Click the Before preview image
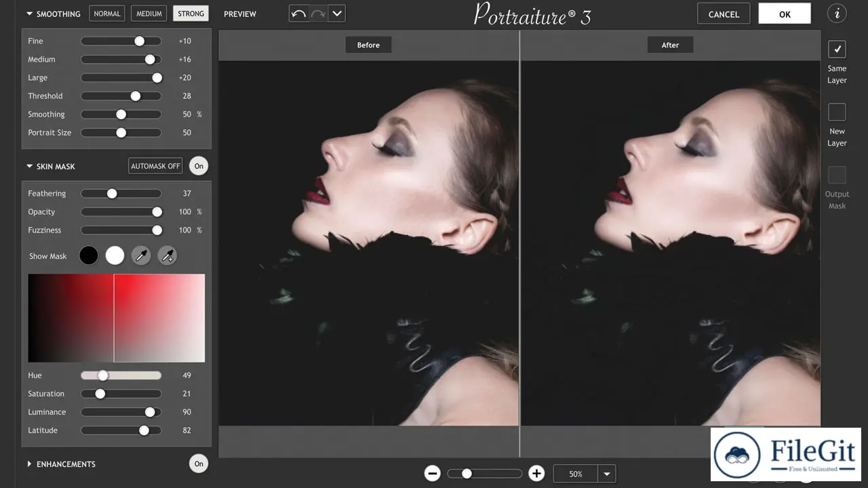Screen dimensions: 868x488 369,243
